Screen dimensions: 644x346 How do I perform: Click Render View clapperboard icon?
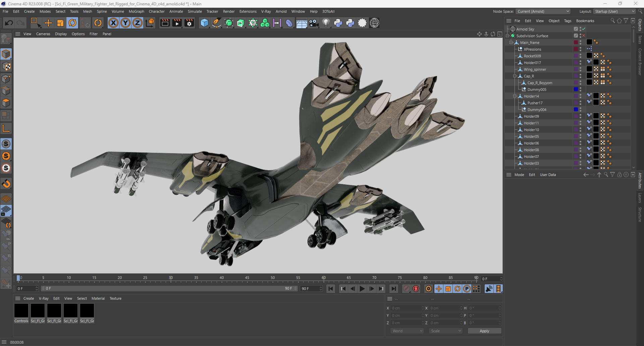point(165,23)
